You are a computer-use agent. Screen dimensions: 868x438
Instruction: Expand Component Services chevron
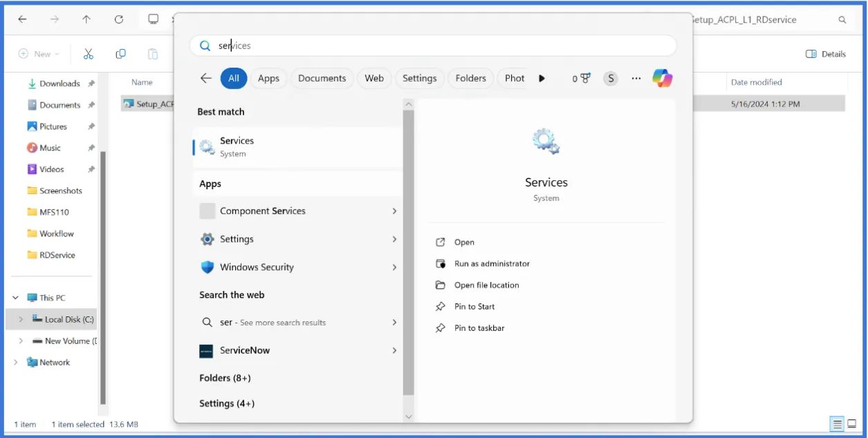pos(394,211)
